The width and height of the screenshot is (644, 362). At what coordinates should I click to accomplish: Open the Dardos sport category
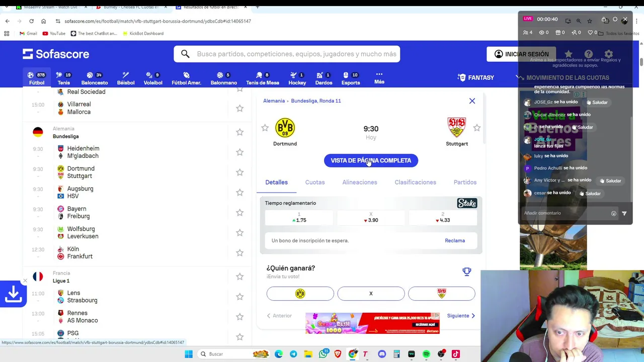click(x=324, y=78)
